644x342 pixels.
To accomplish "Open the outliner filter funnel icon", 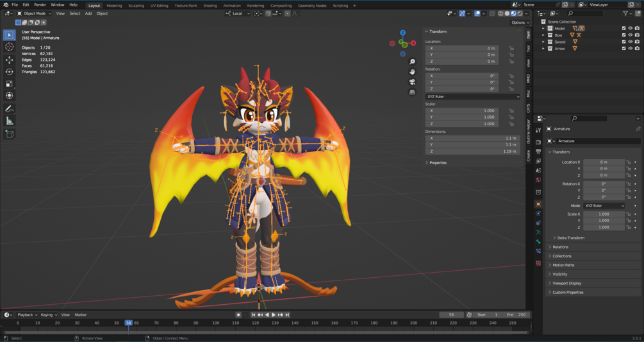I will (625, 13).
